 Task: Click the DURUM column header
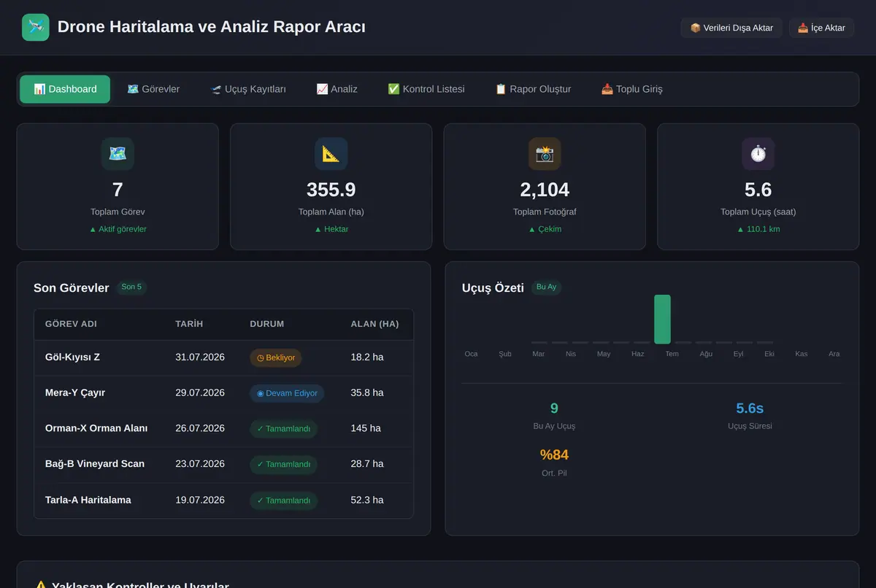267,324
